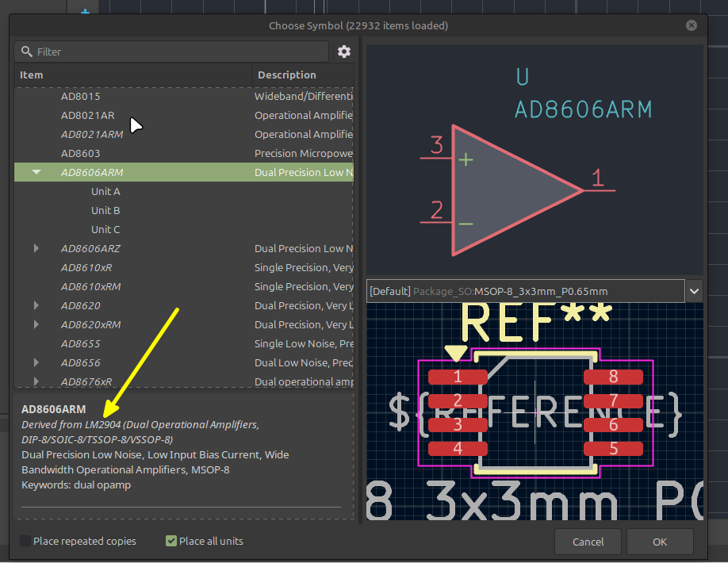Screen dimensions: 728x563
Task: Expand the AD8620 symbol entry
Action: click(36, 305)
